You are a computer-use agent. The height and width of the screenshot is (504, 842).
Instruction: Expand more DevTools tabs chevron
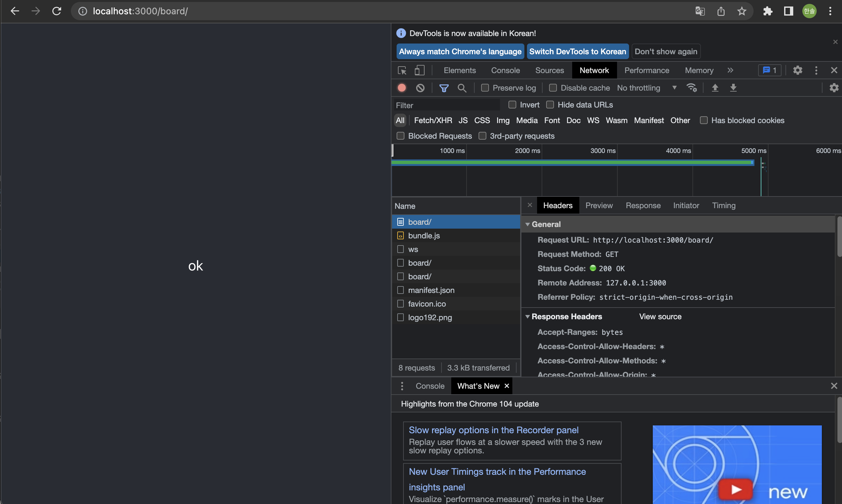pyautogui.click(x=730, y=70)
